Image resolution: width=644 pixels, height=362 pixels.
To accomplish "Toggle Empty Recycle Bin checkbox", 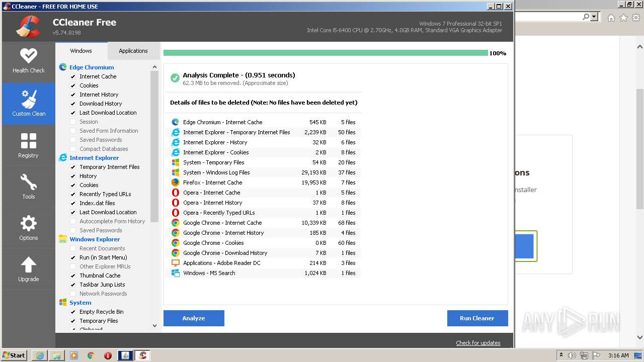I will pos(73,312).
